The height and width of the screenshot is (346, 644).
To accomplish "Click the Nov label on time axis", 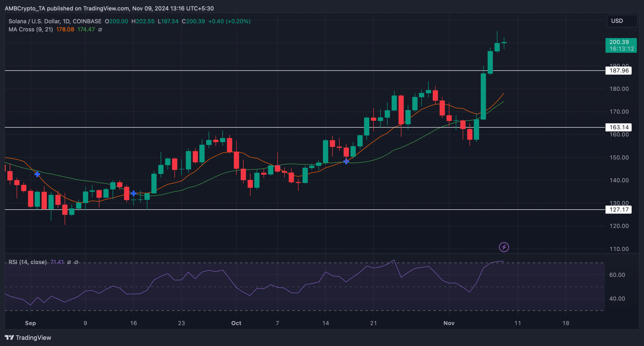I will click(x=449, y=323).
